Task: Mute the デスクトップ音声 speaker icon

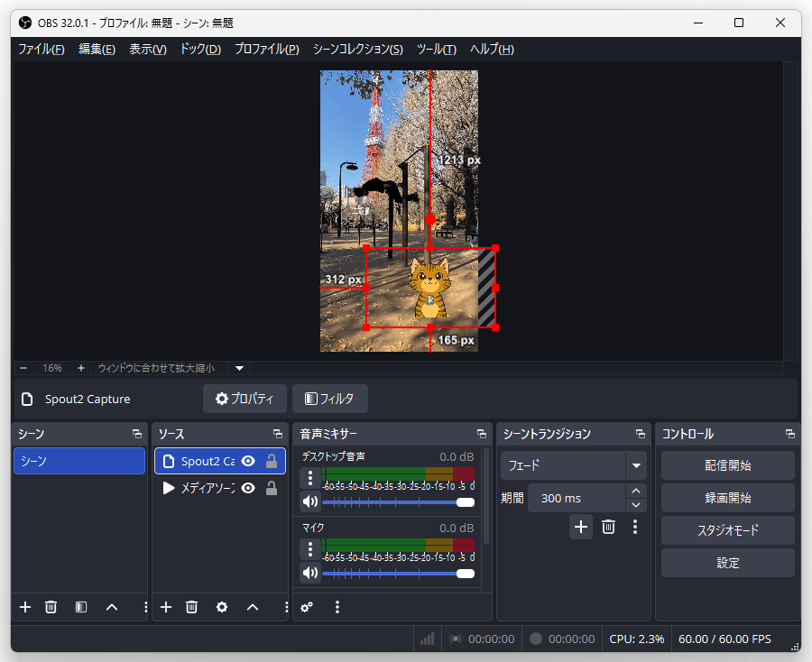Action: (310, 501)
